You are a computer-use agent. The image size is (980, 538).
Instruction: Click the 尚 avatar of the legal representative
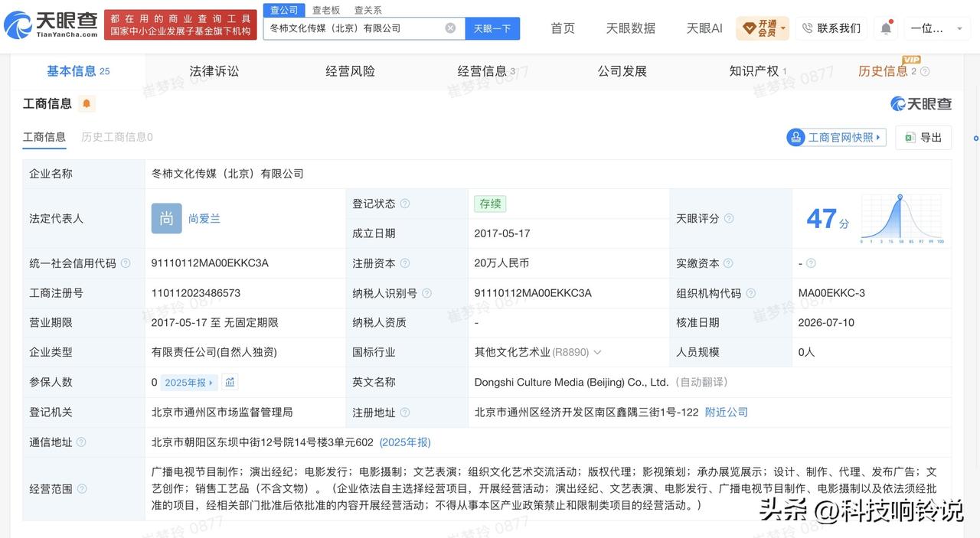(166, 218)
